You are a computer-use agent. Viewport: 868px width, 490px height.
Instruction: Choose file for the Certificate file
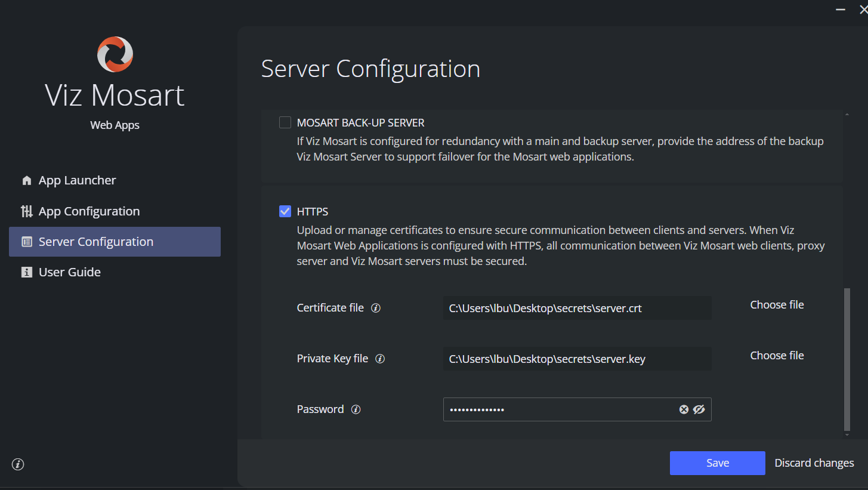click(x=777, y=305)
